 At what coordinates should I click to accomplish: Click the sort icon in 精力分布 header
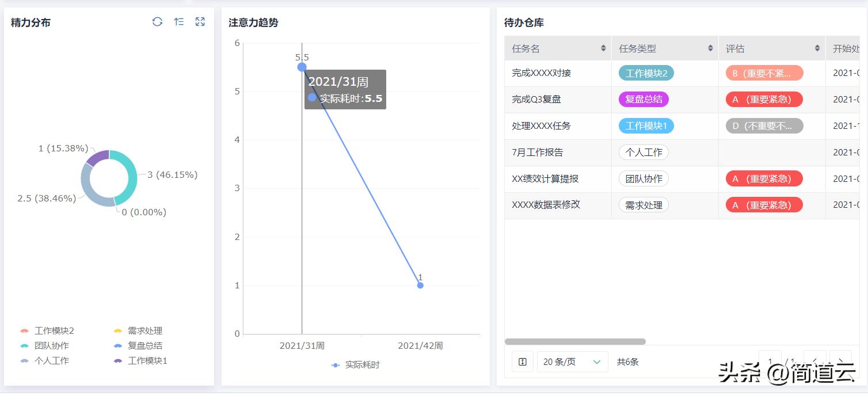tap(179, 22)
